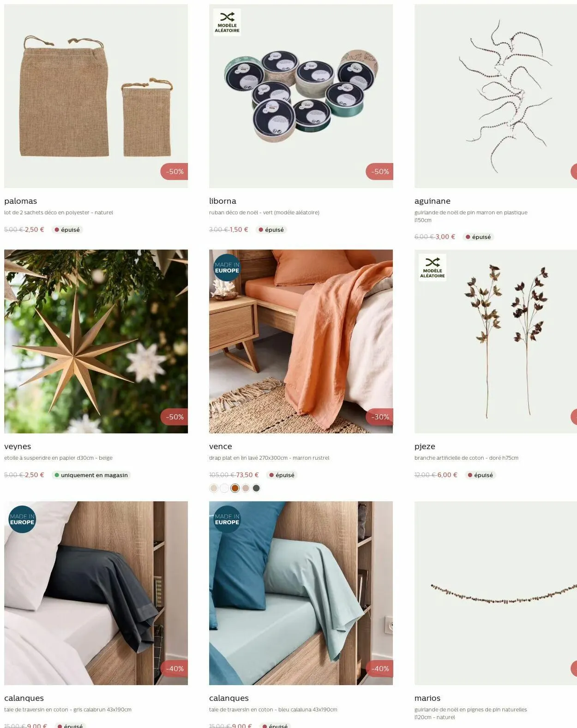Choose the dark grey swatch for vence
The image size is (577, 728).
point(256,488)
